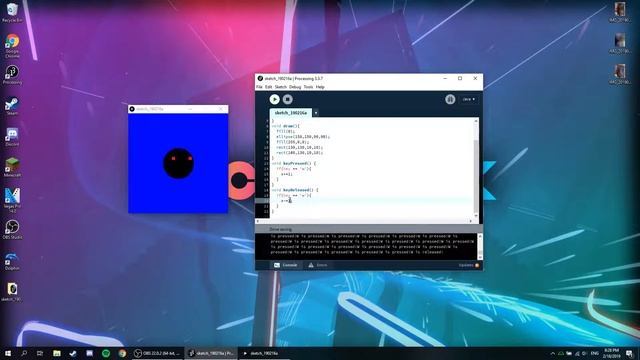This screenshot has height=360, width=640.
Task: Open the middle photo thumbnail on desktop
Action: [x=620, y=43]
